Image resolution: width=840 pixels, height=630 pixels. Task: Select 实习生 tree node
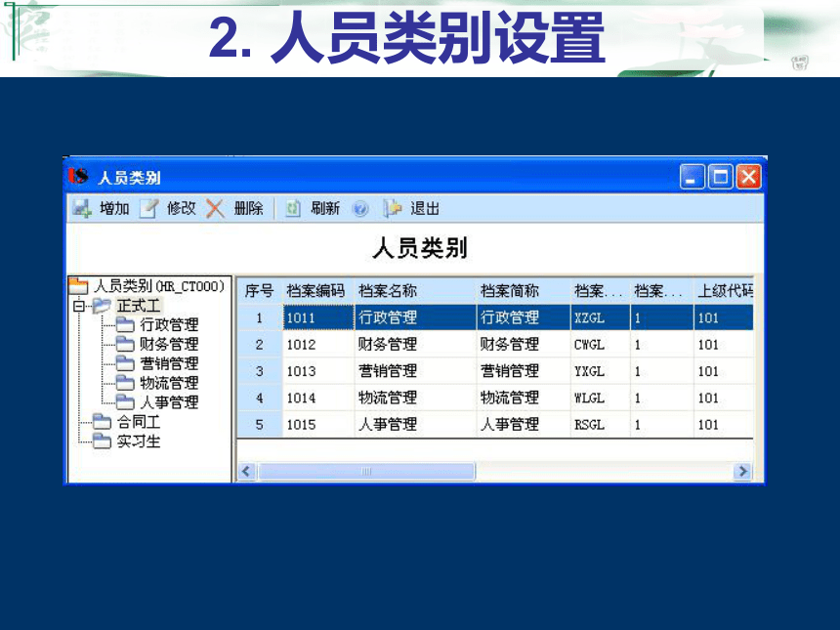tap(139, 441)
